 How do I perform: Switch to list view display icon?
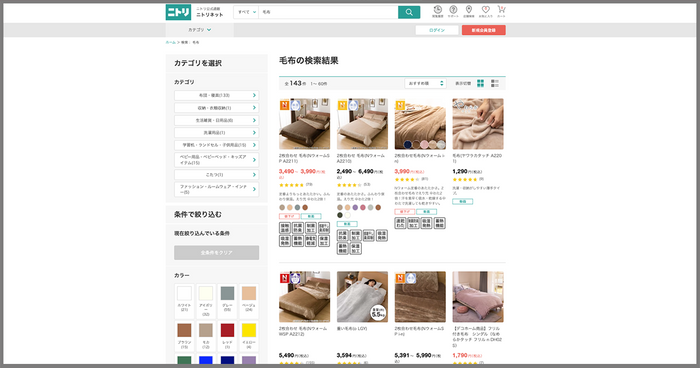(495, 84)
